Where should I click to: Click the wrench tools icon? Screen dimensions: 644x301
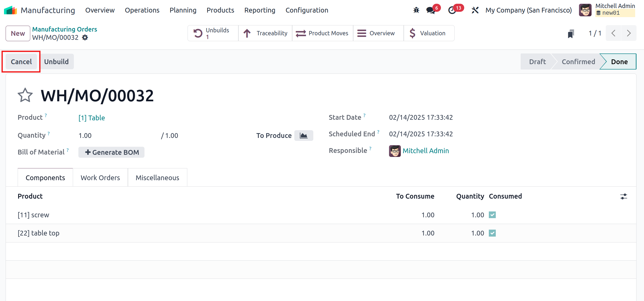tap(475, 10)
